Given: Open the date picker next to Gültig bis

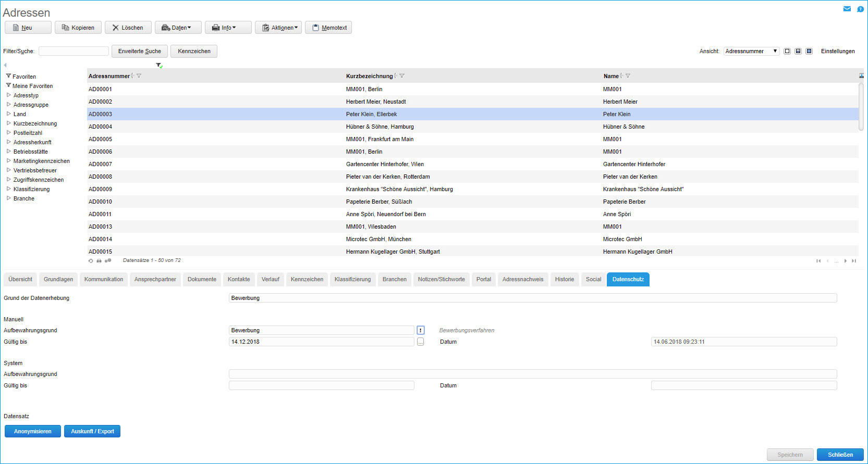Looking at the screenshot, I should click(421, 342).
